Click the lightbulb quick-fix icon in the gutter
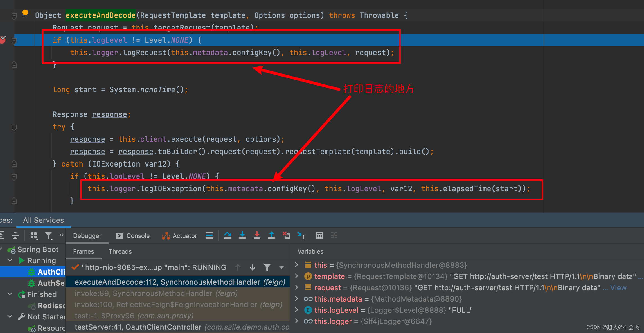 (25, 13)
